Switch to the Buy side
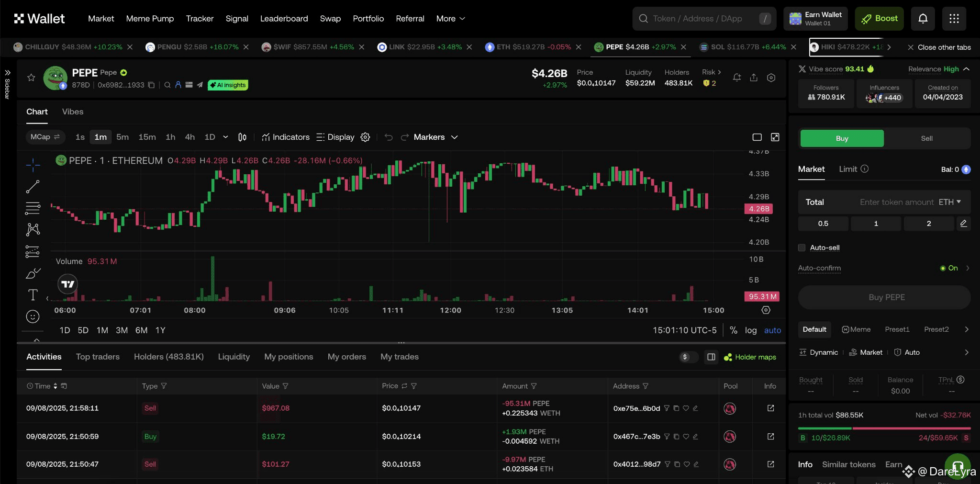The height and width of the screenshot is (484, 980). point(842,138)
